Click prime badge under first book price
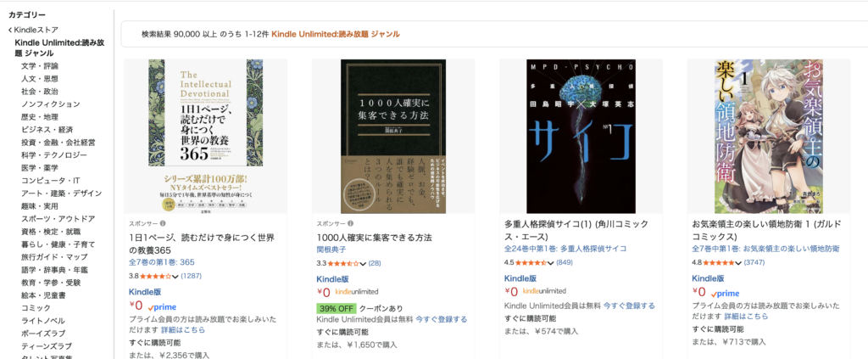868x359 pixels. [163, 306]
